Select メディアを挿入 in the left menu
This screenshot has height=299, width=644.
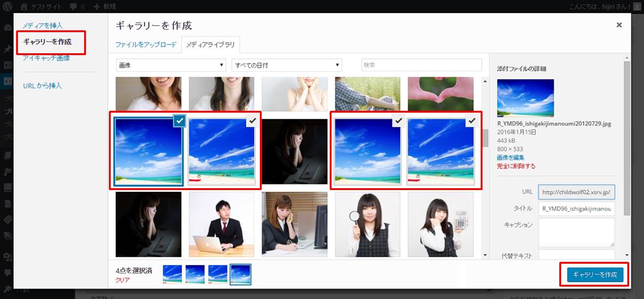(x=43, y=25)
